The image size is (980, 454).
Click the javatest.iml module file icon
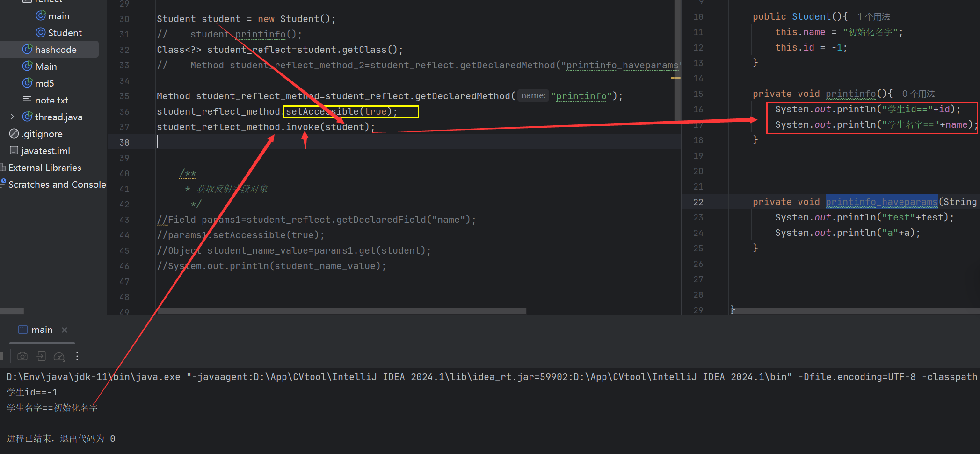[x=14, y=151]
